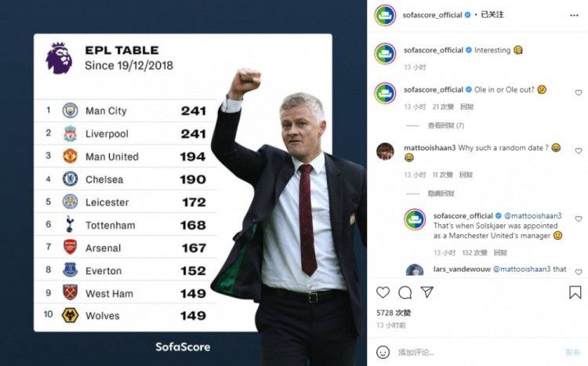Click the 发布 post comment button
588x366 pixels.
pos(572,352)
